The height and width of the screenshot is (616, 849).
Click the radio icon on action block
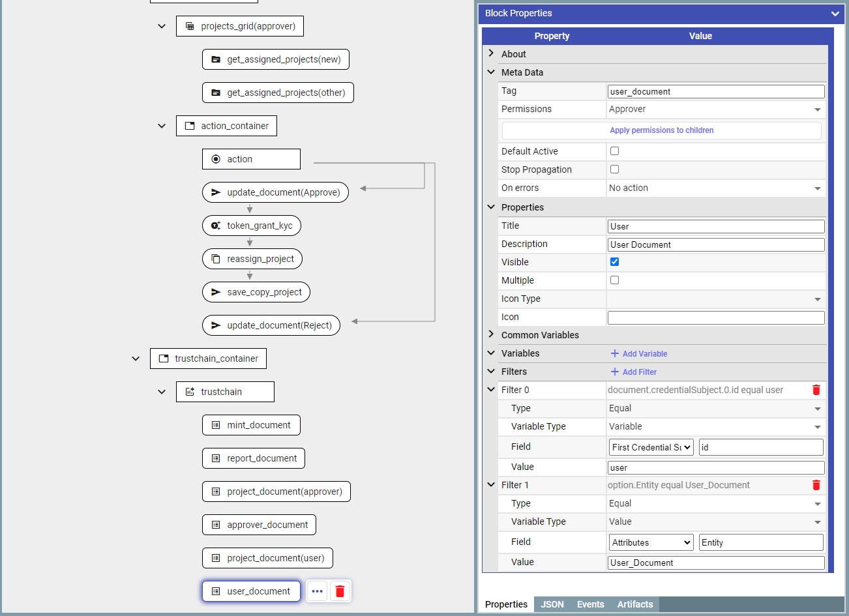[216, 159]
